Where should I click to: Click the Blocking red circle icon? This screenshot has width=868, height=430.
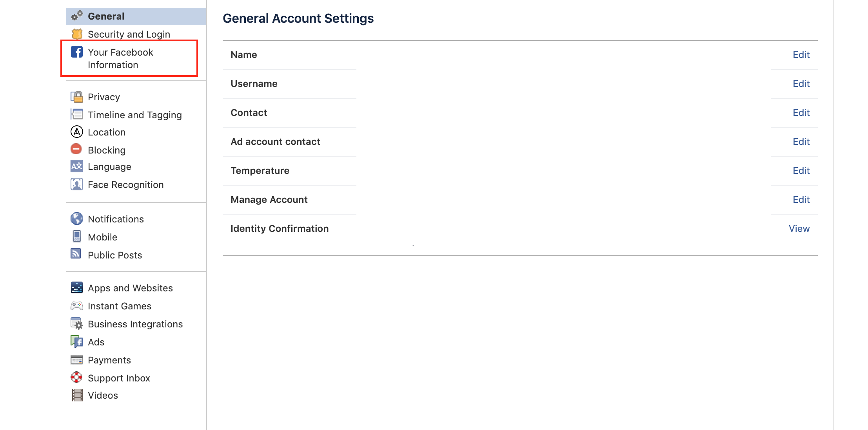(76, 149)
